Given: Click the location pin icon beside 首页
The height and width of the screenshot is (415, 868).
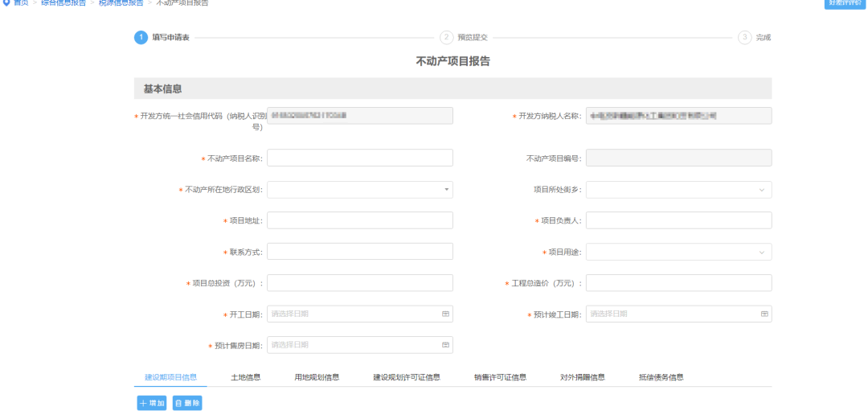Looking at the screenshot, I should (x=6, y=3).
